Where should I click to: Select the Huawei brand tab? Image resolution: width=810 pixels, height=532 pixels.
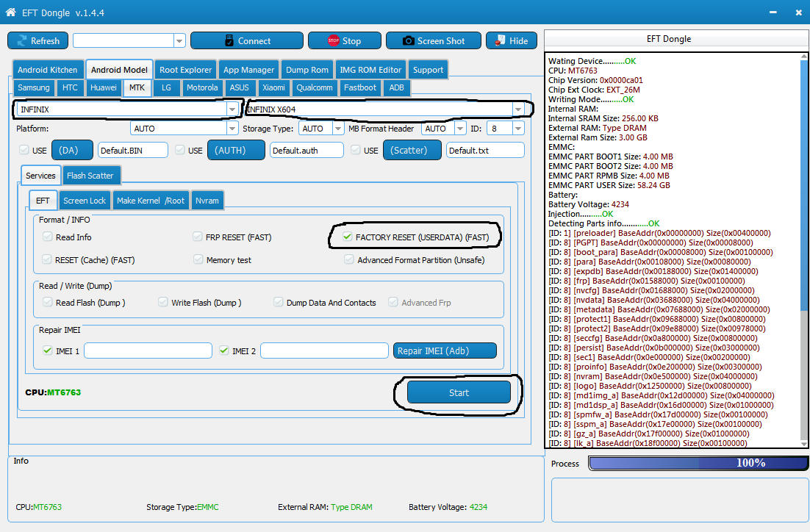point(104,87)
